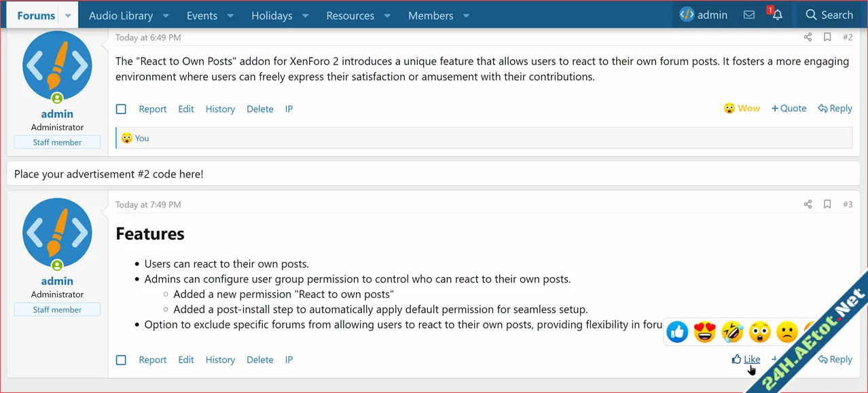
Task: Reply to the Features post
Action: click(835, 359)
